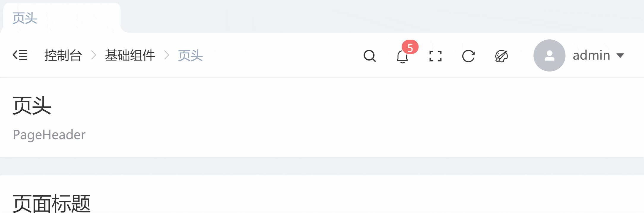The image size is (644, 213).
Task: Expand the admin dropdown arrow
Action: [x=620, y=55]
